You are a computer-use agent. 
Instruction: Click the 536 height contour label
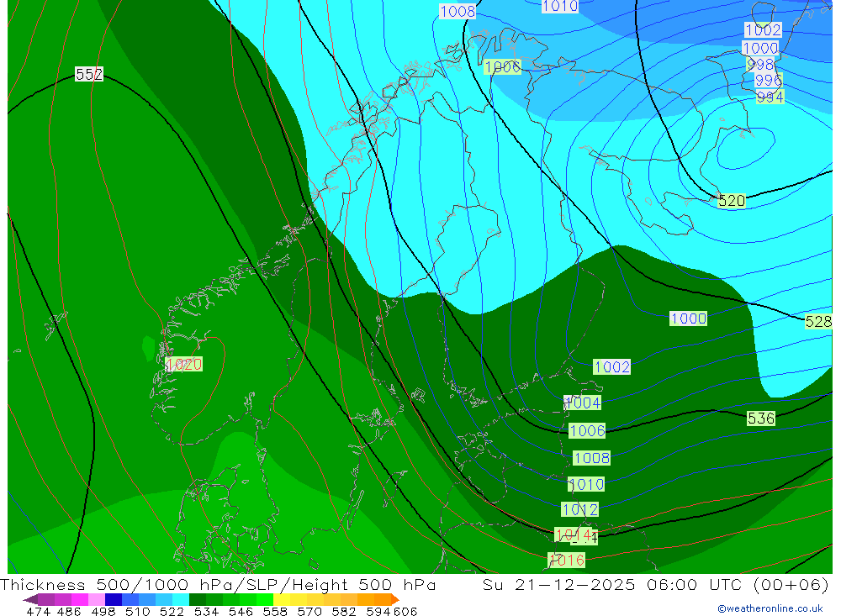tap(761, 419)
